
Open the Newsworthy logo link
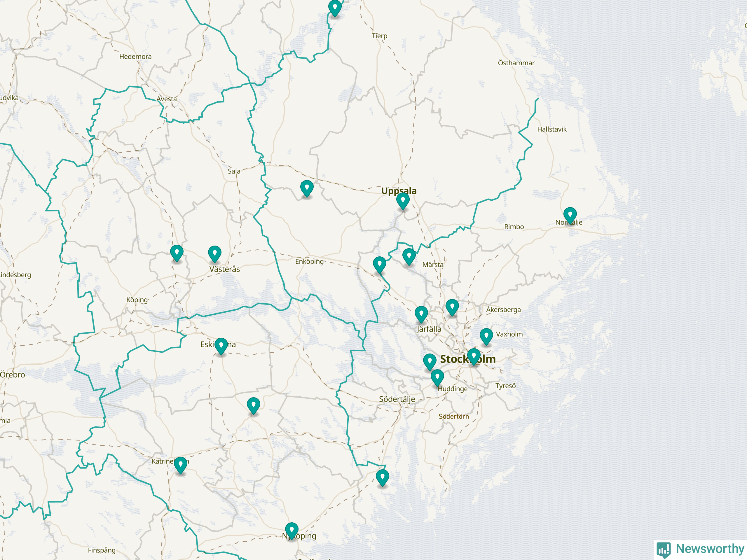[700, 549]
